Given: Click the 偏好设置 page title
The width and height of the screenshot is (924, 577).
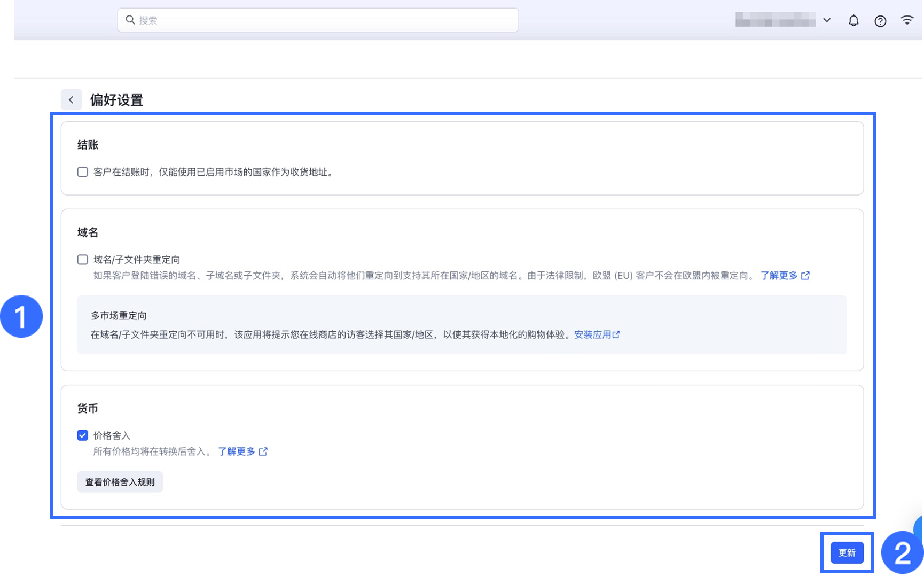Looking at the screenshot, I should 116,100.
